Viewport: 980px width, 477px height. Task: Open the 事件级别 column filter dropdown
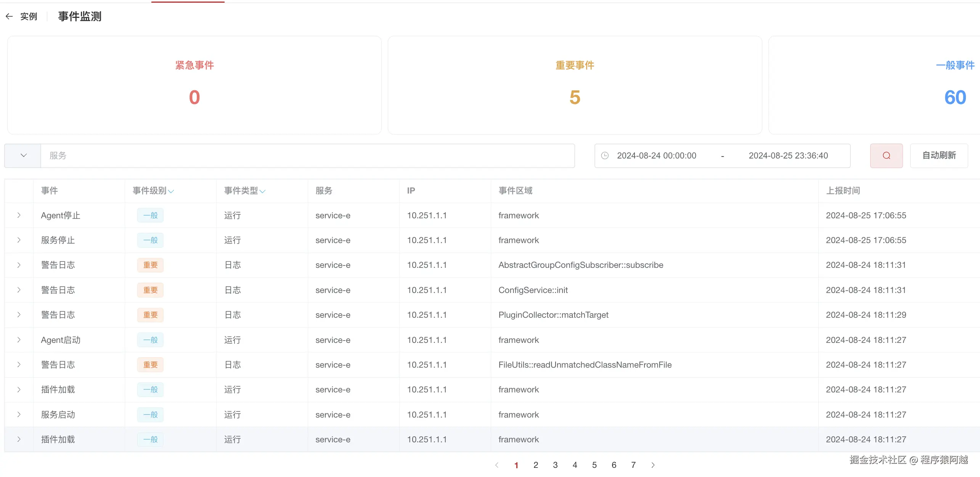coord(171,191)
